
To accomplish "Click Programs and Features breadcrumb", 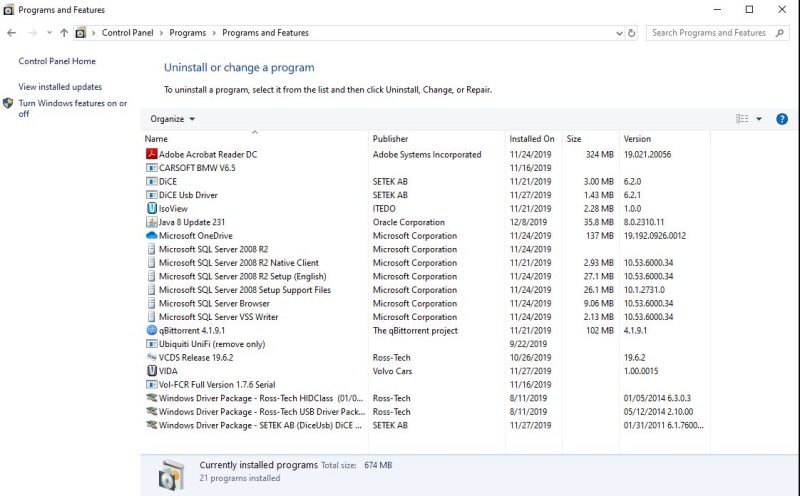I will pyautogui.click(x=265, y=33).
